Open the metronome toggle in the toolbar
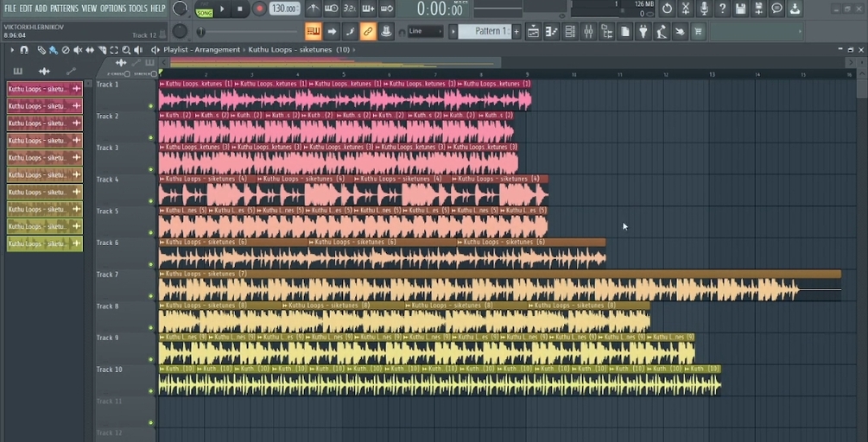The width and height of the screenshot is (868, 442). [x=313, y=9]
